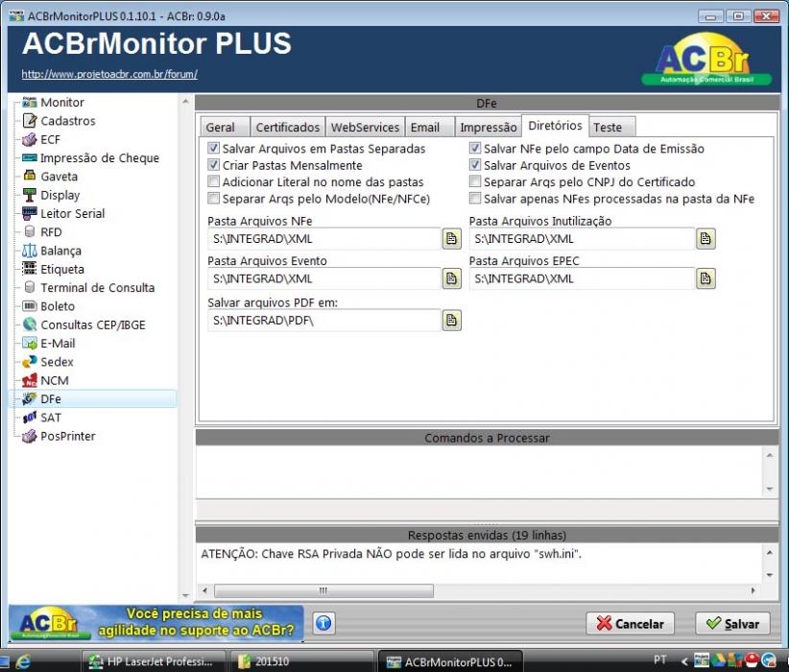The image size is (789, 672).
Task: Click the Sedex icon
Action: 30,361
